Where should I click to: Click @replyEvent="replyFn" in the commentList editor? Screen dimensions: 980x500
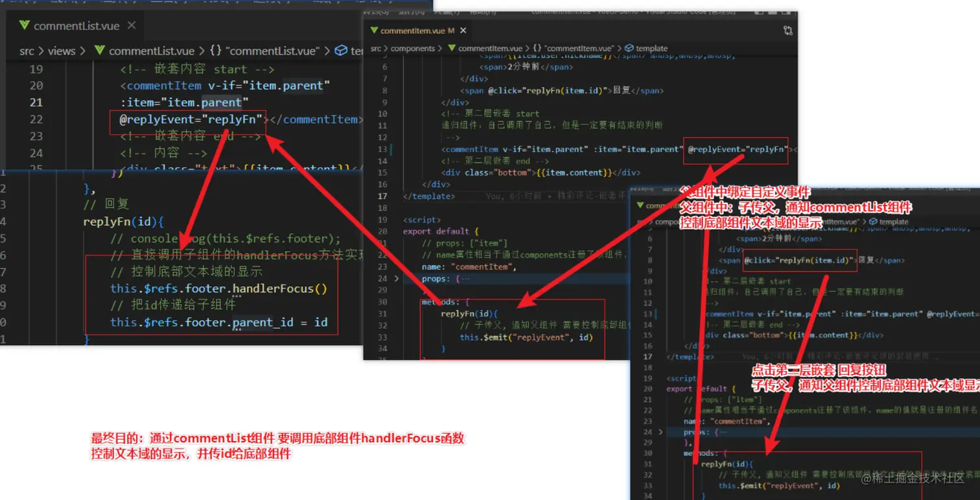(x=191, y=119)
